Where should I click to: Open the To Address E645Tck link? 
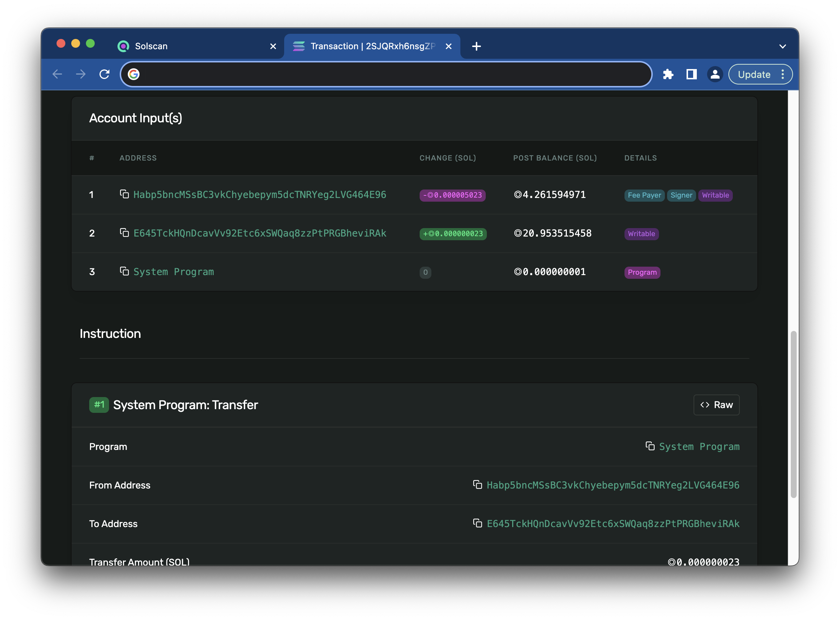click(x=613, y=524)
